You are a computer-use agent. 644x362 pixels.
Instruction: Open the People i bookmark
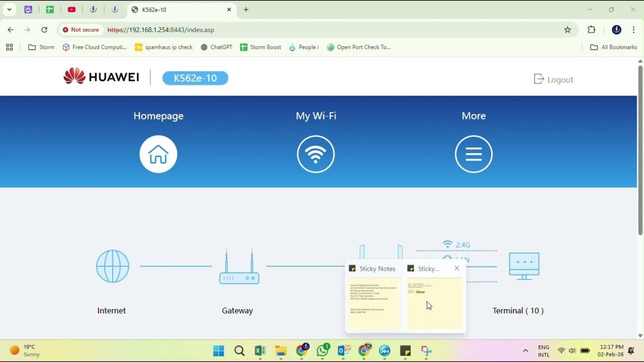[304, 47]
